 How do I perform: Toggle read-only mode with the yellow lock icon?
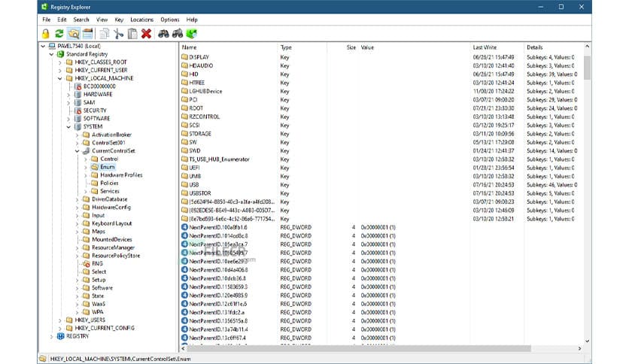(x=46, y=34)
